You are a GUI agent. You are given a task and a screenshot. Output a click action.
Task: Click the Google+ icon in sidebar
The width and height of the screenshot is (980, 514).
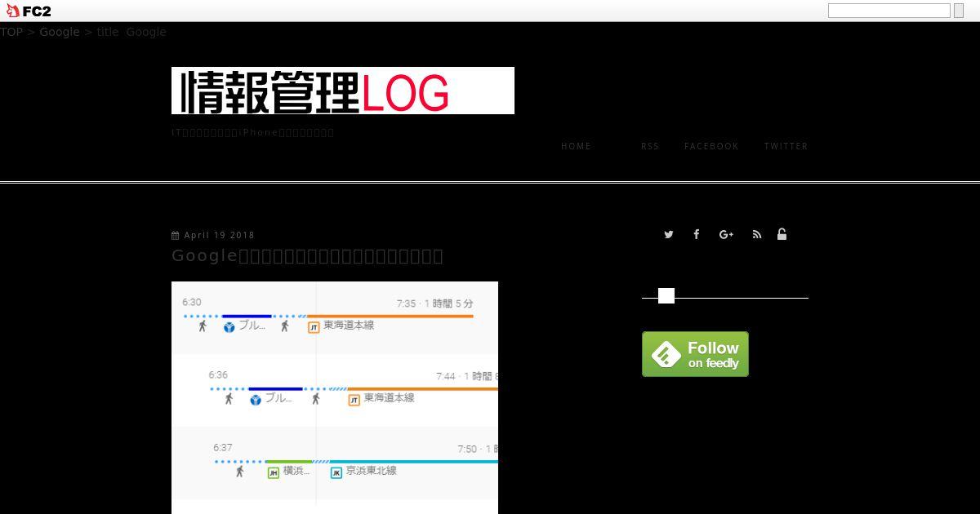tap(726, 234)
